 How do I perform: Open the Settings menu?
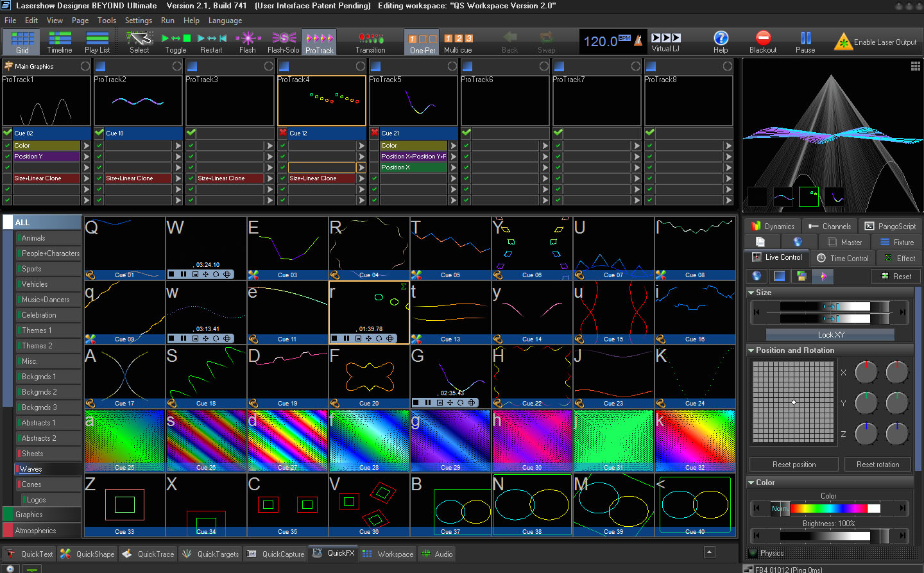[138, 21]
